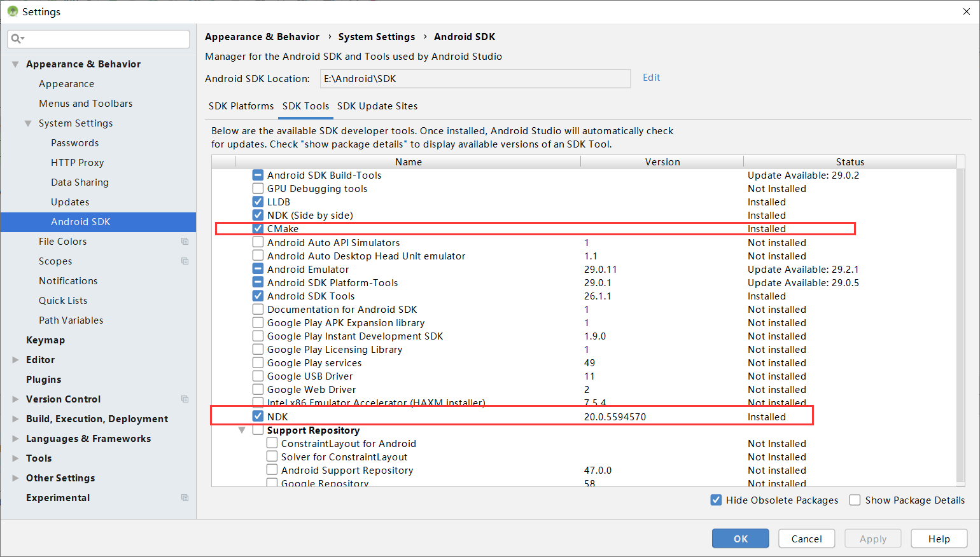980x557 pixels.
Task: Click the Cancel button
Action: [x=806, y=539]
